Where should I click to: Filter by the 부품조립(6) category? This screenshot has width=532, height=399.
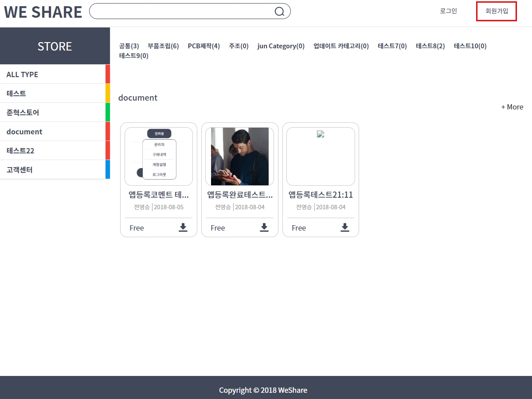(163, 46)
